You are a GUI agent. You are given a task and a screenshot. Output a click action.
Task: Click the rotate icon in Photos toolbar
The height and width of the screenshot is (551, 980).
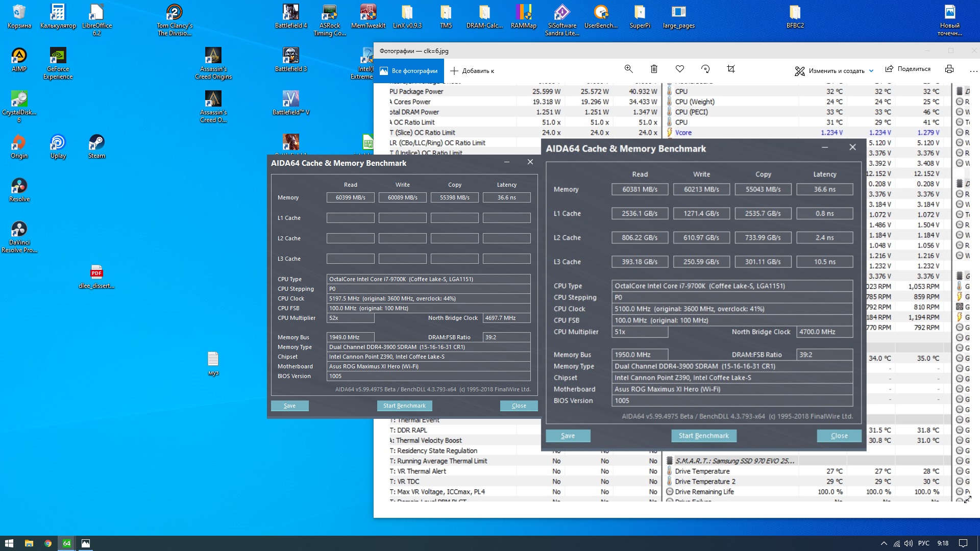705,69
